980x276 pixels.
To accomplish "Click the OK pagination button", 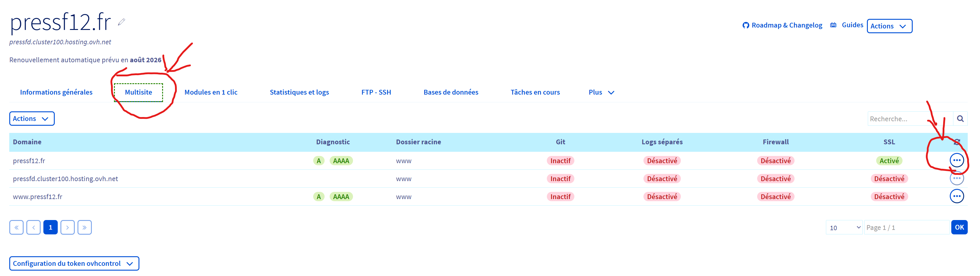I will [959, 228].
